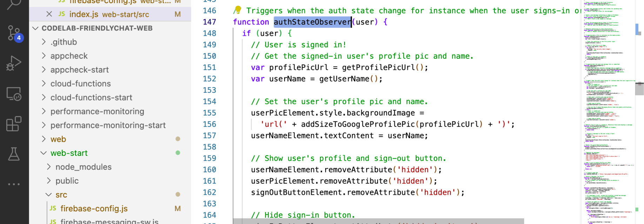Click the JS icon of firebase-config.js
The height and width of the screenshot is (224, 644).
pyautogui.click(x=53, y=208)
